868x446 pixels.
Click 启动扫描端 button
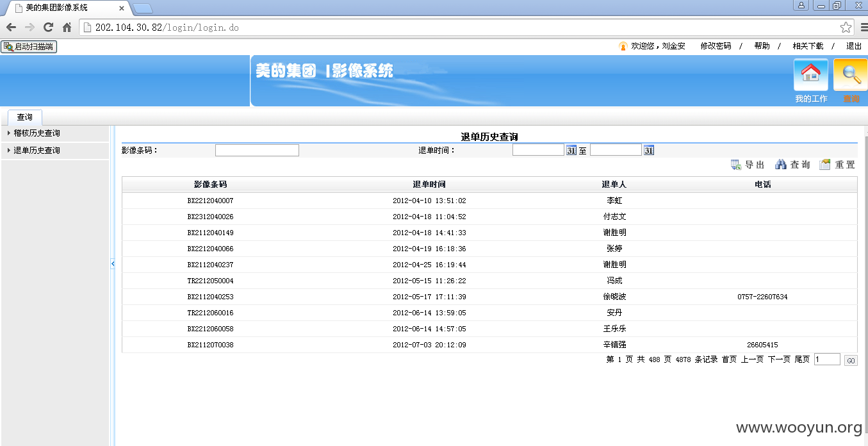point(29,47)
